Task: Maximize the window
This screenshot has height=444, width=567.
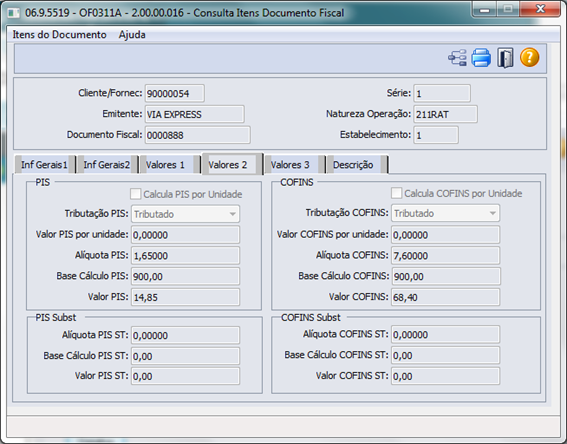Action: (x=508, y=9)
